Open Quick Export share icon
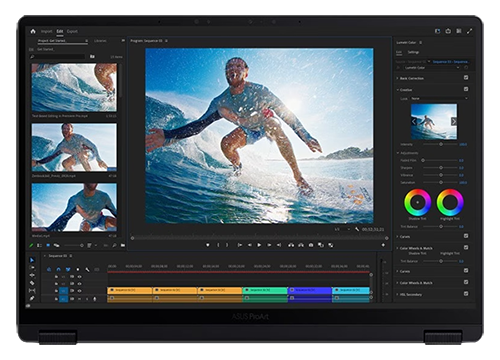The image size is (500, 360). (x=448, y=31)
